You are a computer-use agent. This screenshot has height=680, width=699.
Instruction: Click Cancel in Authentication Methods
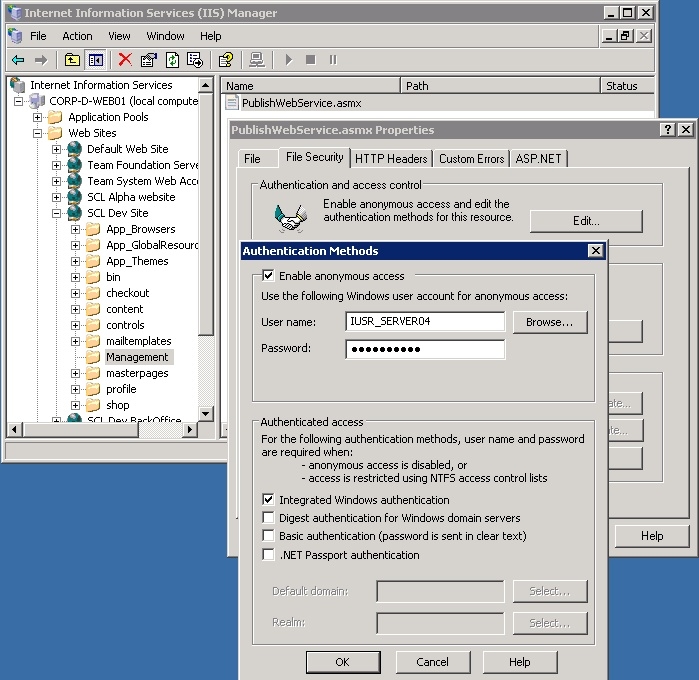[432, 662]
